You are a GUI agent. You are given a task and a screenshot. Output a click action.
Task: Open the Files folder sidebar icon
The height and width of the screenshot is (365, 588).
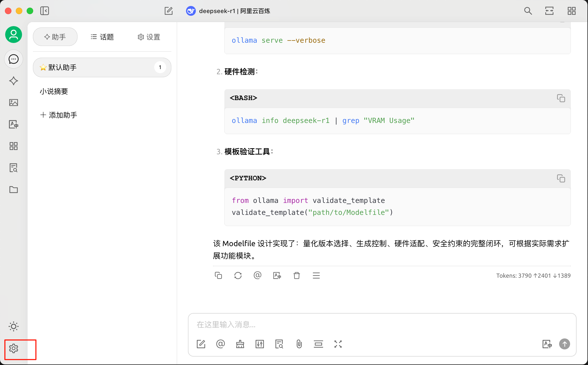point(14,190)
